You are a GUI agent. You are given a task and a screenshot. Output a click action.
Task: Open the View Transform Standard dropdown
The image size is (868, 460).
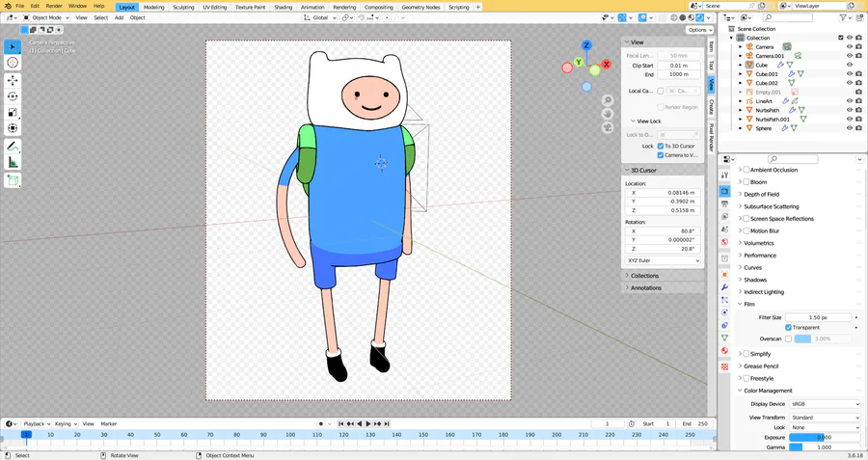[825, 418]
